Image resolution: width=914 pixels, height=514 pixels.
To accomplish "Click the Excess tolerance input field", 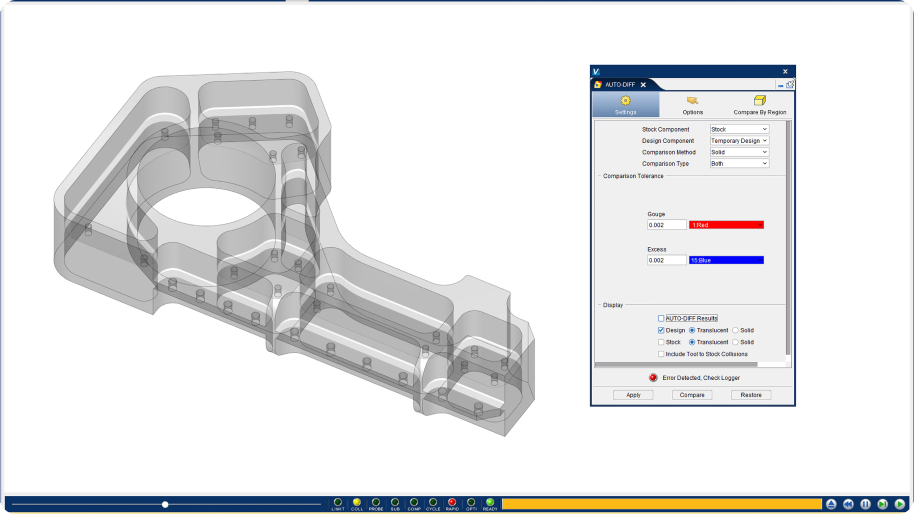I will (666, 260).
